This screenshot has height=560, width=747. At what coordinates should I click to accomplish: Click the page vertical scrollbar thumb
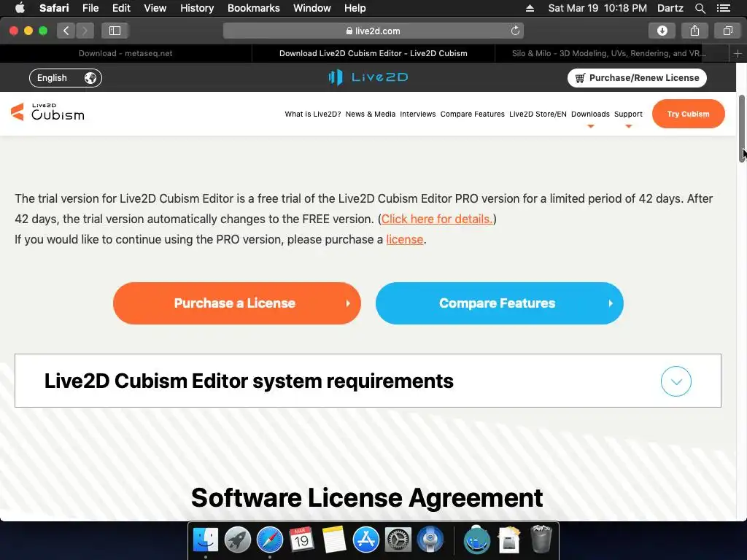[x=742, y=128]
